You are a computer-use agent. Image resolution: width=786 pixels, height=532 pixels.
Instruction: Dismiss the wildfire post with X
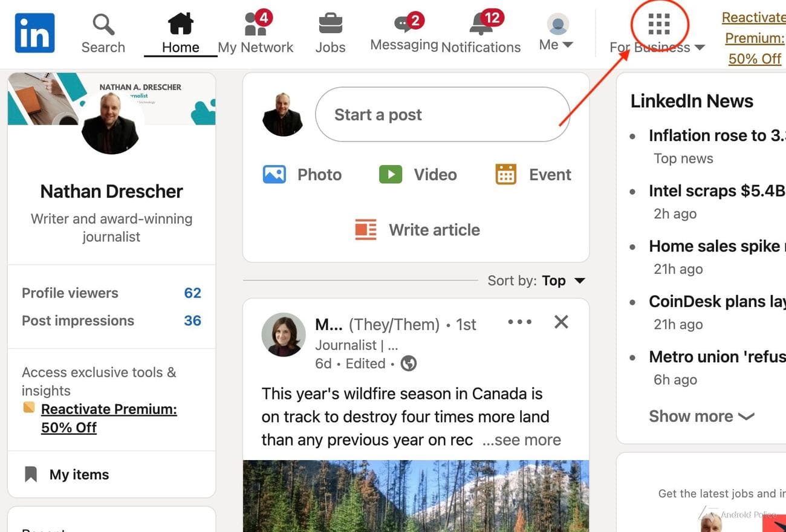[561, 322]
